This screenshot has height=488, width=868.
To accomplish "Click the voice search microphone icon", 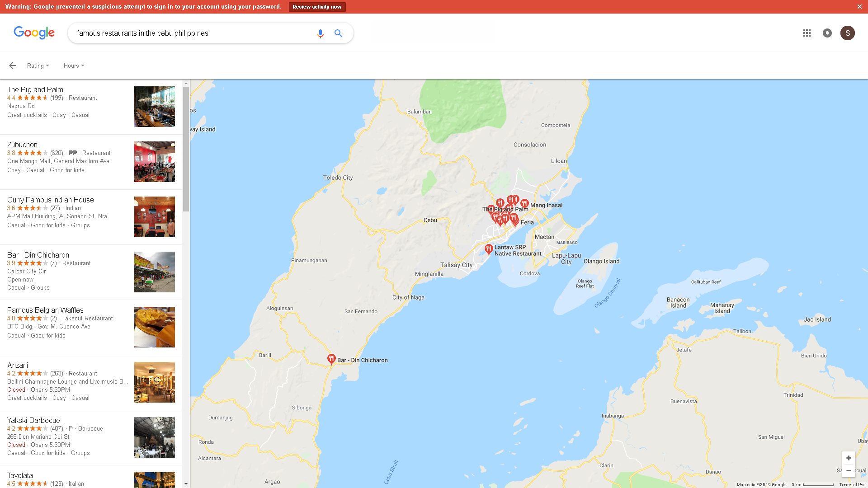I will pos(320,33).
